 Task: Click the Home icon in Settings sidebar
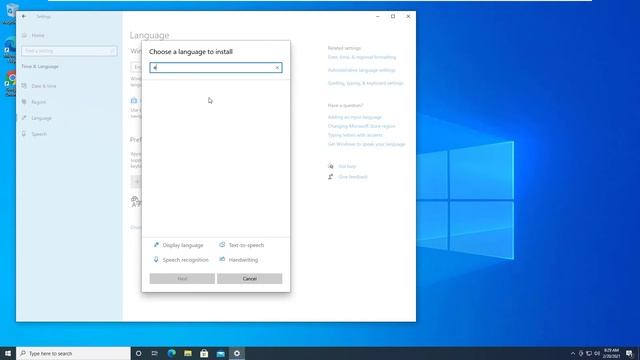click(x=24, y=36)
